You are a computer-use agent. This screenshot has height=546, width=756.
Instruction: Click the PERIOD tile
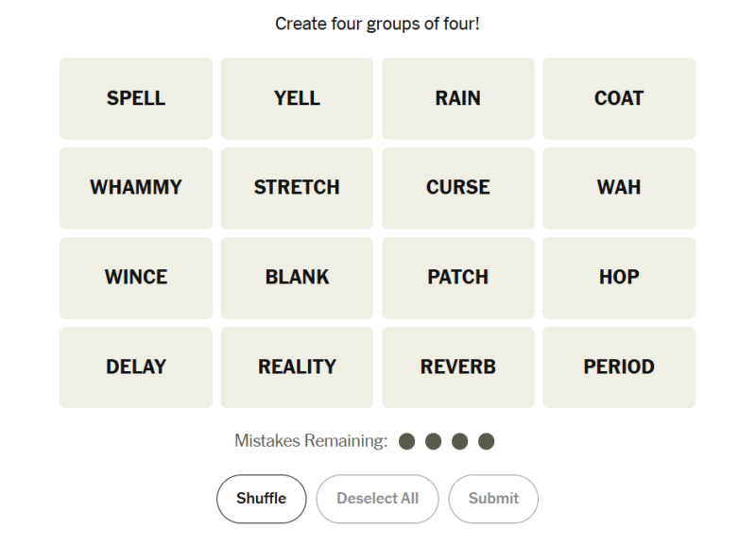[x=619, y=367]
